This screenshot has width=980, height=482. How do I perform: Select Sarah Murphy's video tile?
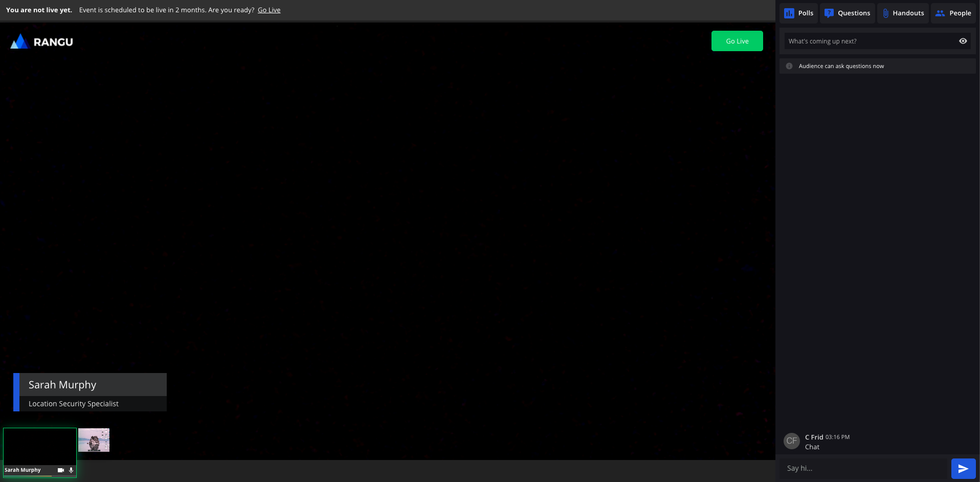pos(40,446)
